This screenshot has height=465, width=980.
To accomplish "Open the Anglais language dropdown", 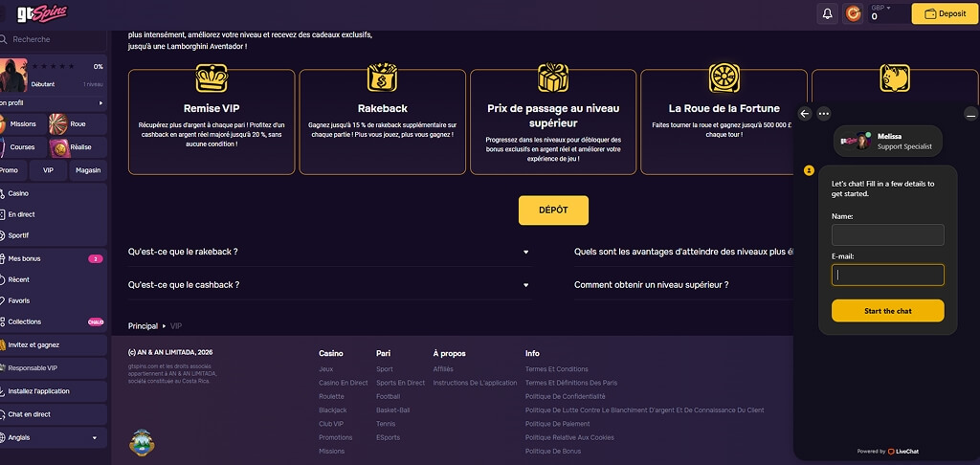I will tap(54, 437).
